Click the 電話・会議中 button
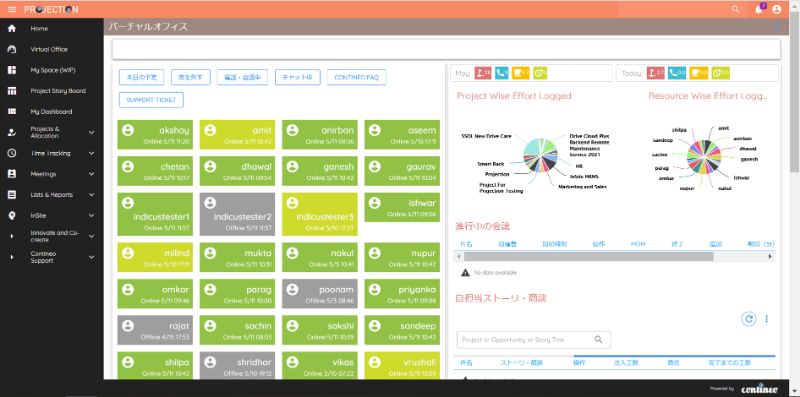The width and height of the screenshot is (800, 397). (242, 77)
